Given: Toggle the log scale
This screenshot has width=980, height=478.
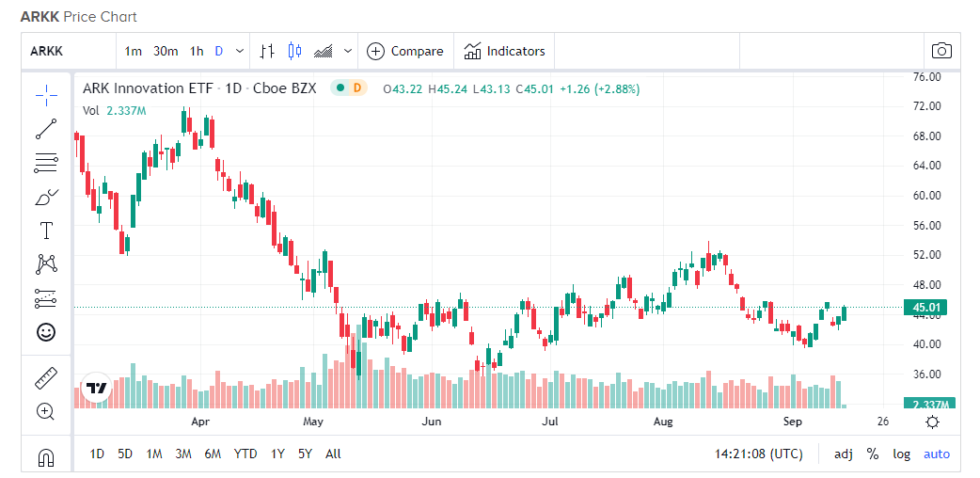Looking at the screenshot, I should coord(901,454).
